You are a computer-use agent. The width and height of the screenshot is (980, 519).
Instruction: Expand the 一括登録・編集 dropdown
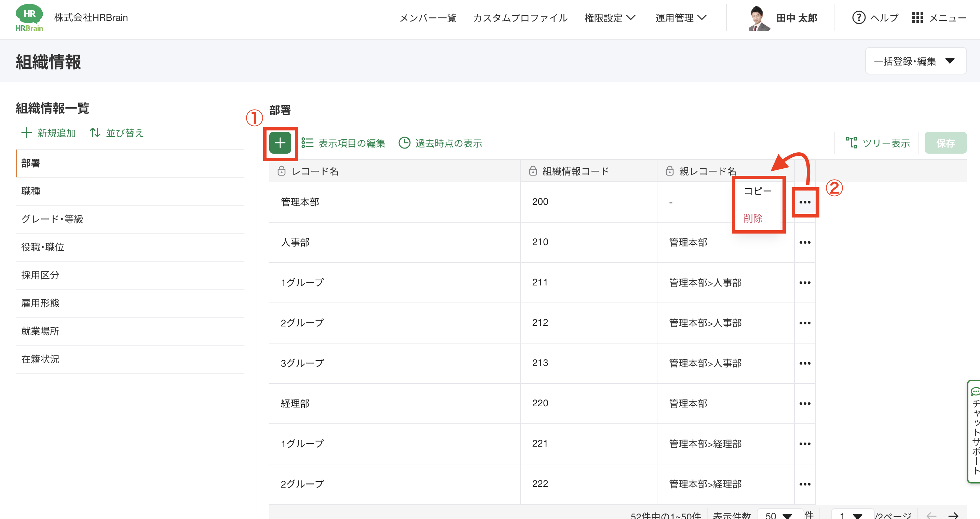point(915,61)
